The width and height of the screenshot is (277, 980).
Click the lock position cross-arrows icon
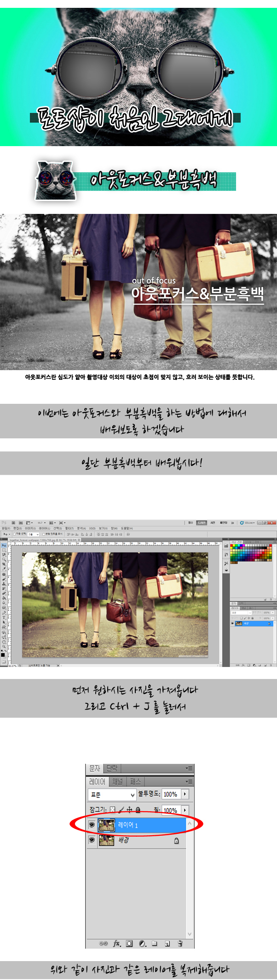point(129,809)
